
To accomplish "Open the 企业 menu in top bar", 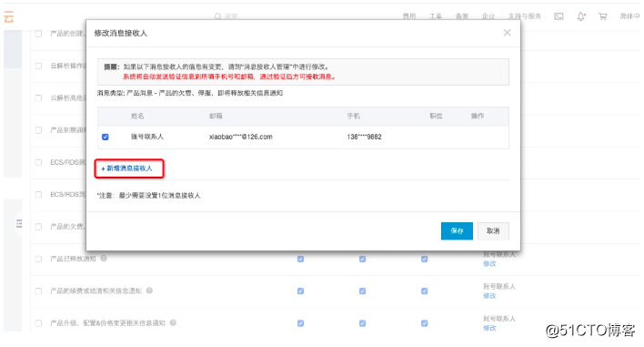I will click(488, 16).
